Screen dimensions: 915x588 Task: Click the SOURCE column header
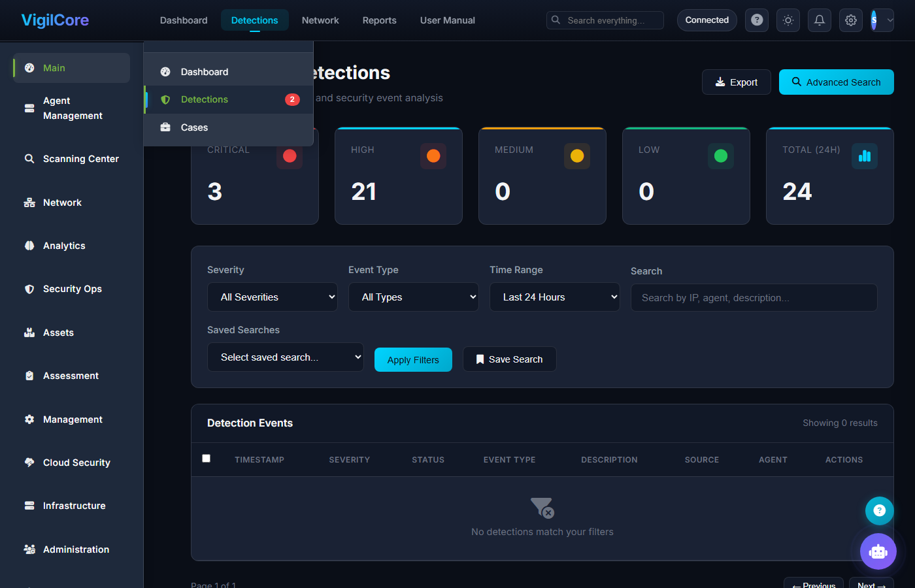coord(702,460)
